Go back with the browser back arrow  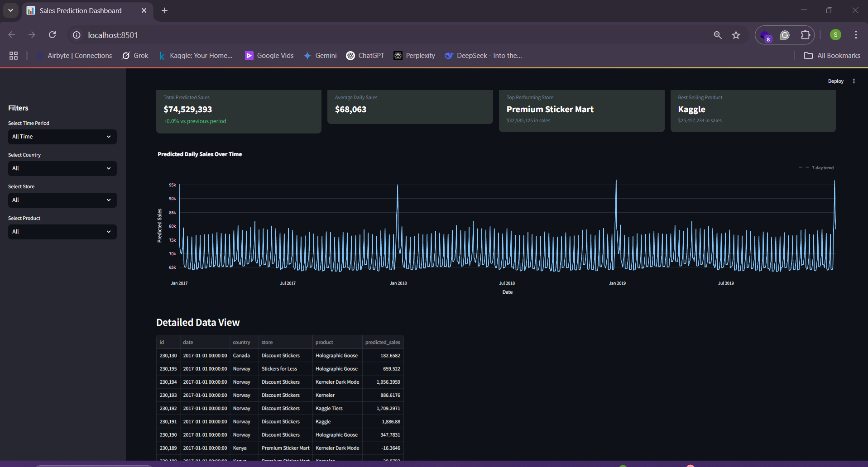tap(12, 35)
